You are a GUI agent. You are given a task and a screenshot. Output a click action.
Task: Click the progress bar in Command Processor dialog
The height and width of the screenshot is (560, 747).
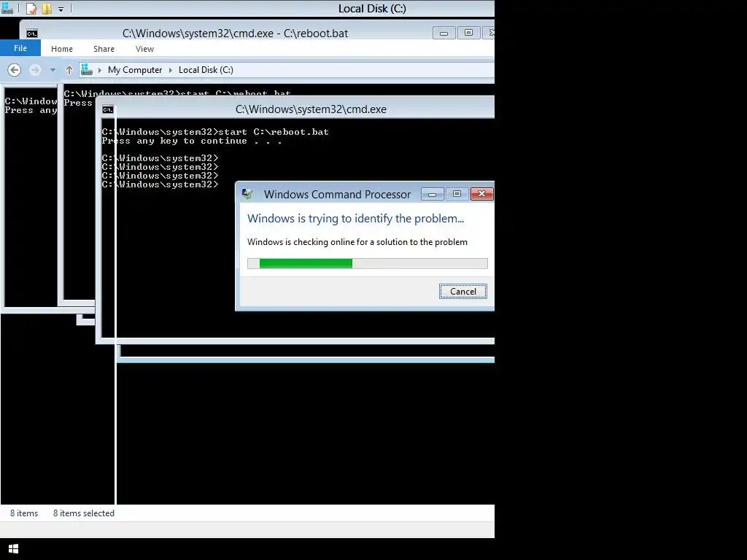coord(368,263)
